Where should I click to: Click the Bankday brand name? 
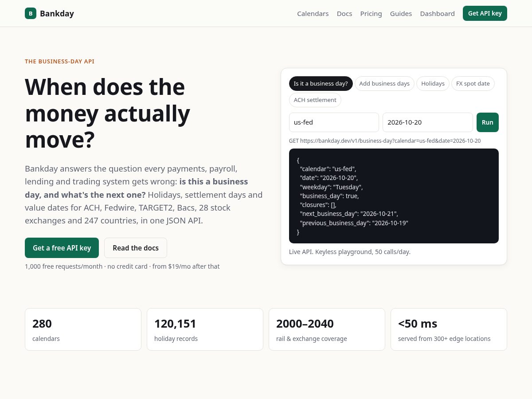57,13
